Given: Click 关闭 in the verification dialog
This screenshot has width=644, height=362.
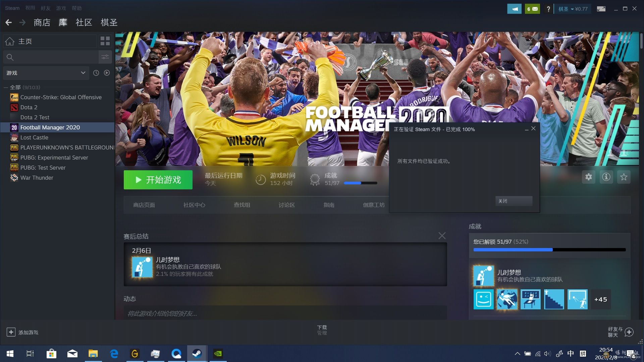Looking at the screenshot, I should click(514, 201).
